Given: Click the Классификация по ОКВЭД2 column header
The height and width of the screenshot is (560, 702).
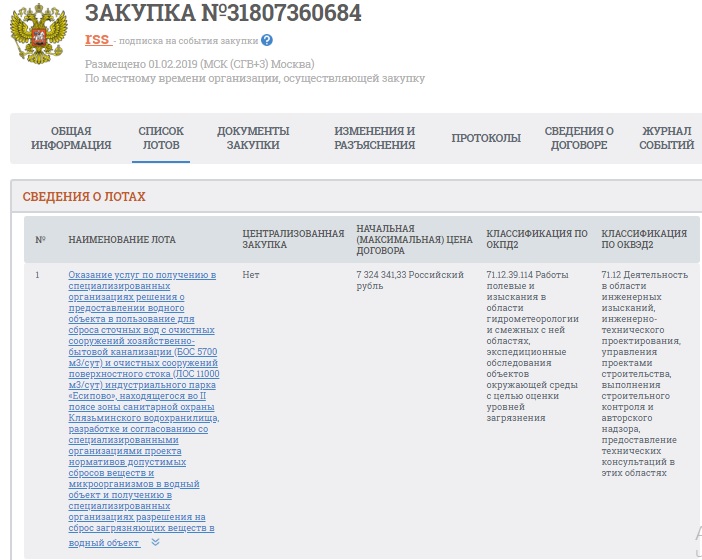Looking at the screenshot, I should pos(644,239).
